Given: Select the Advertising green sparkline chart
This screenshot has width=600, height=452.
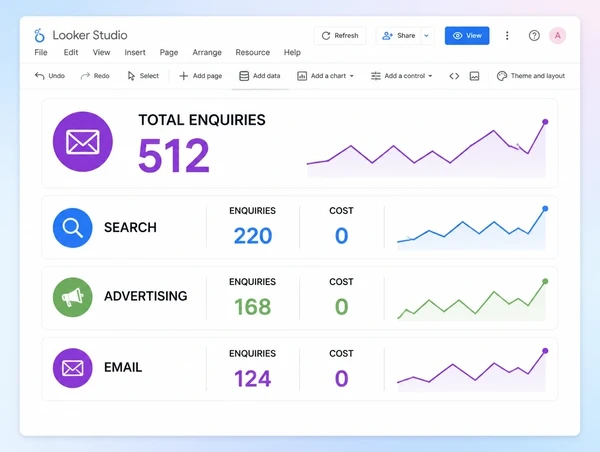Looking at the screenshot, I should click(x=472, y=300).
